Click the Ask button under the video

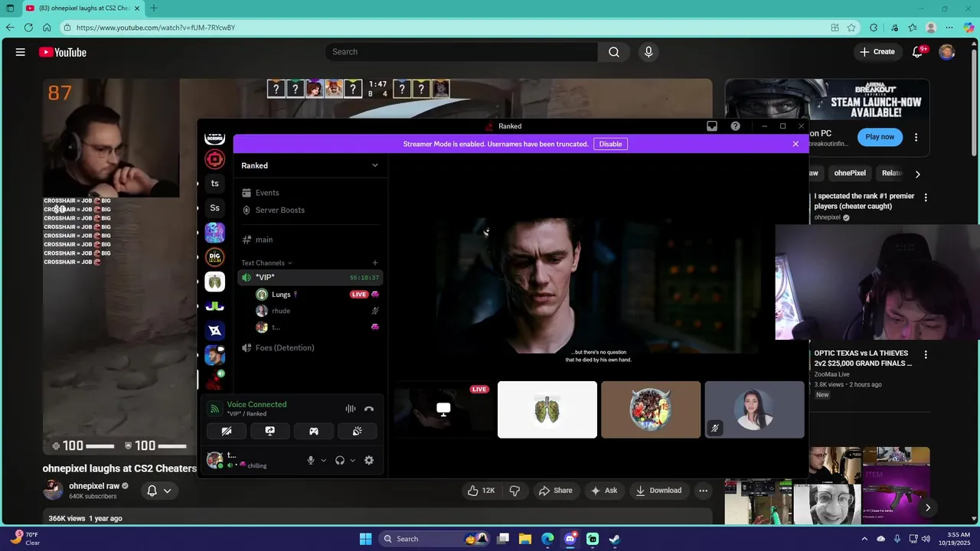[x=603, y=491]
